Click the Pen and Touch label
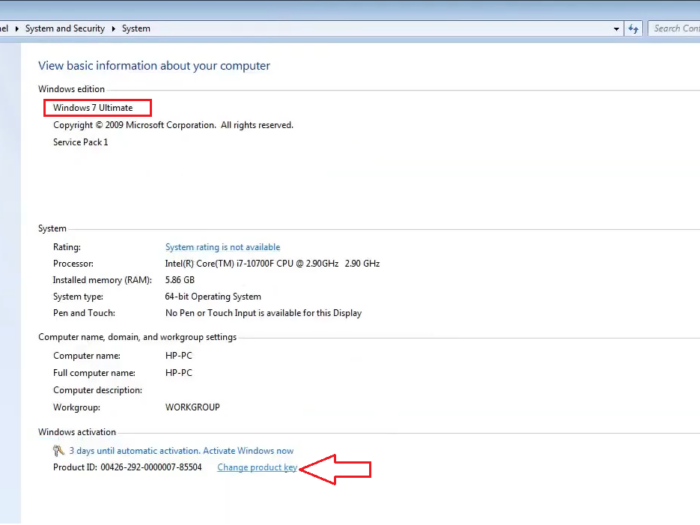 (x=84, y=313)
